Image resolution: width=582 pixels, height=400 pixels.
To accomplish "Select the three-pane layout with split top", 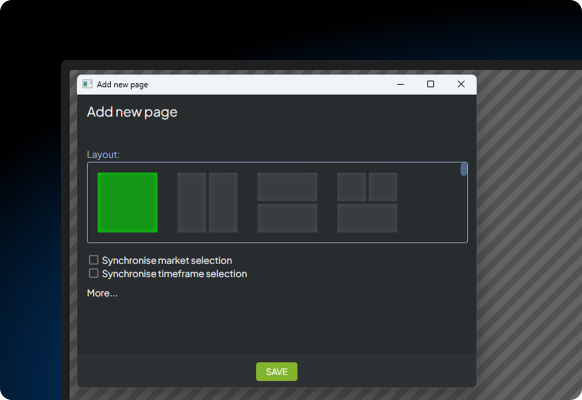I will click(367, 203).
